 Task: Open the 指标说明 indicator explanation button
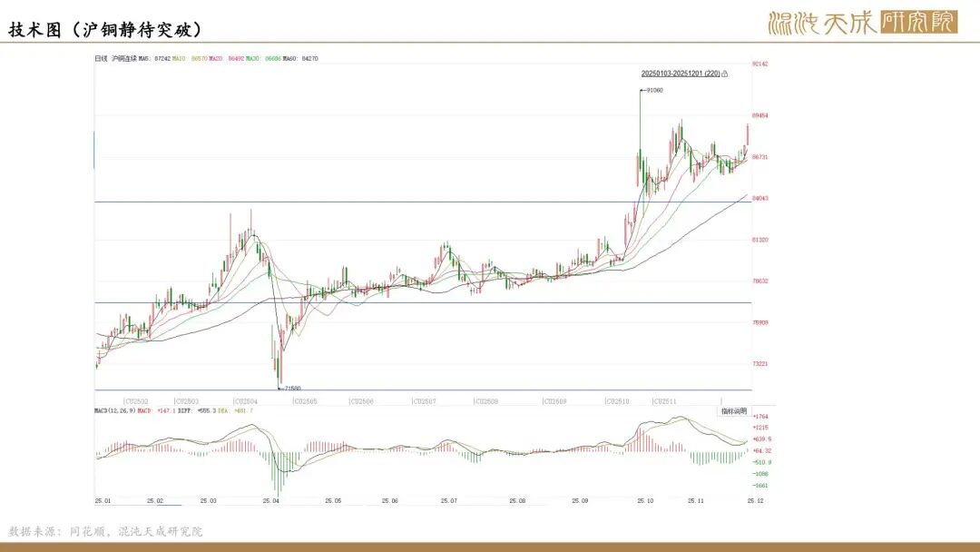pyautogui.click(x=734, y=411)
